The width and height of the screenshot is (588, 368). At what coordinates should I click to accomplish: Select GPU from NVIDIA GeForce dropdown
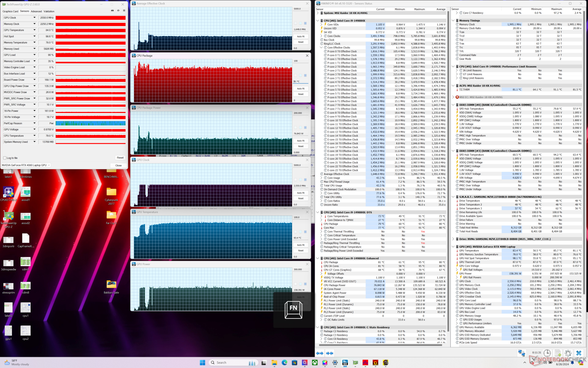(x=26, y=165)
